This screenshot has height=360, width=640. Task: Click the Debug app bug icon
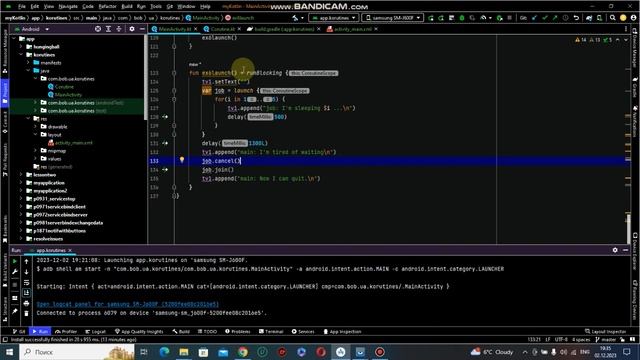pyautogui.click(x=462, y=18)
